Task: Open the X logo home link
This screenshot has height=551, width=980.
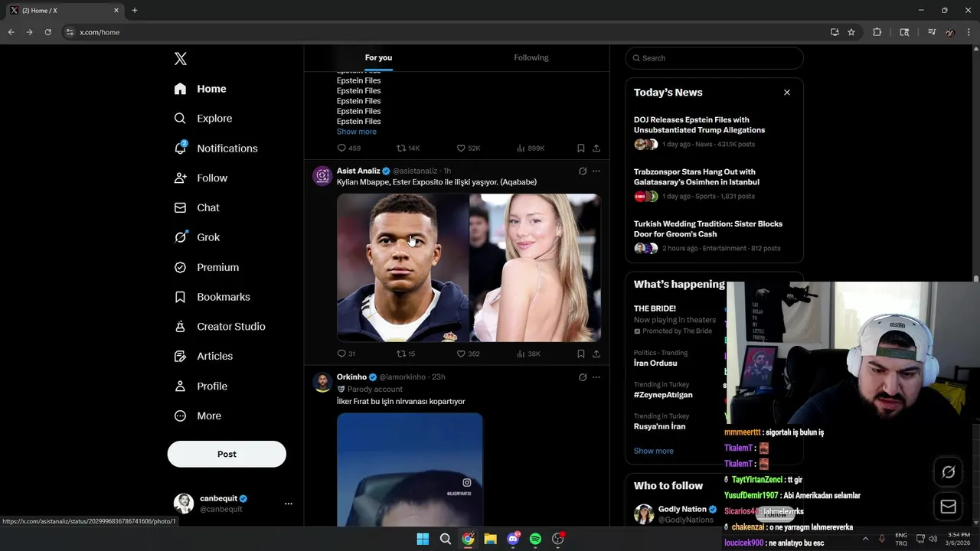Action: click(180, 59)
